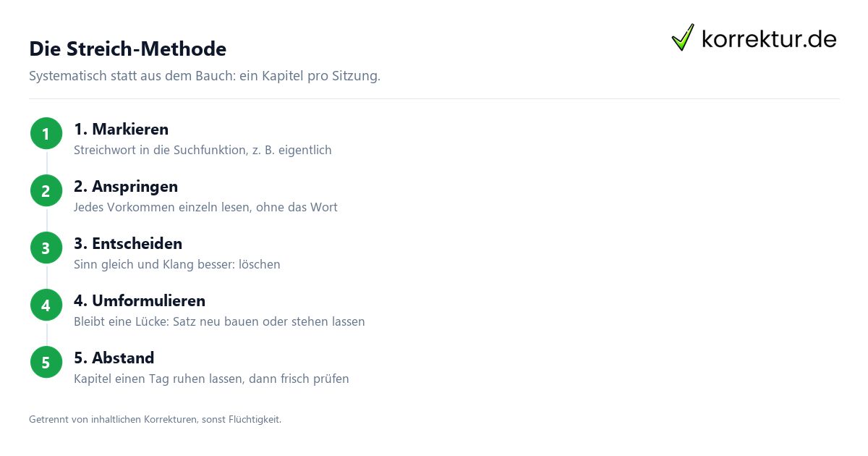Click the heading Die Streich-Methode

[127, 48]
